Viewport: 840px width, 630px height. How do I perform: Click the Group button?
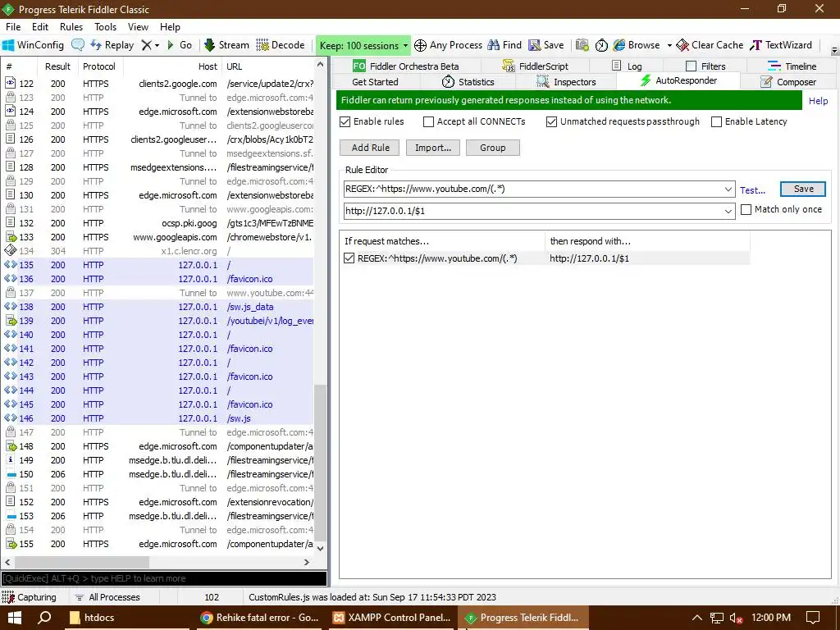[x=492, y=148]
